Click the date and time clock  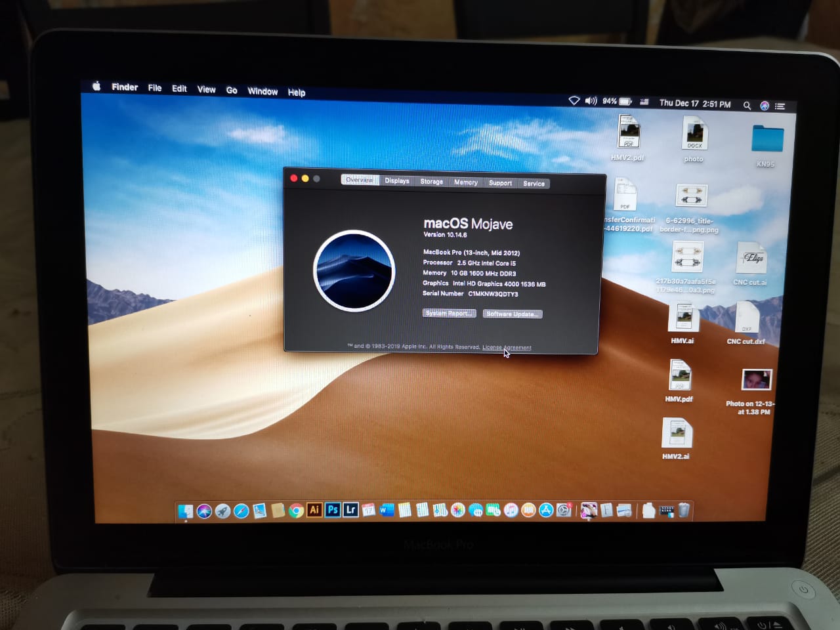pos(695,104)
